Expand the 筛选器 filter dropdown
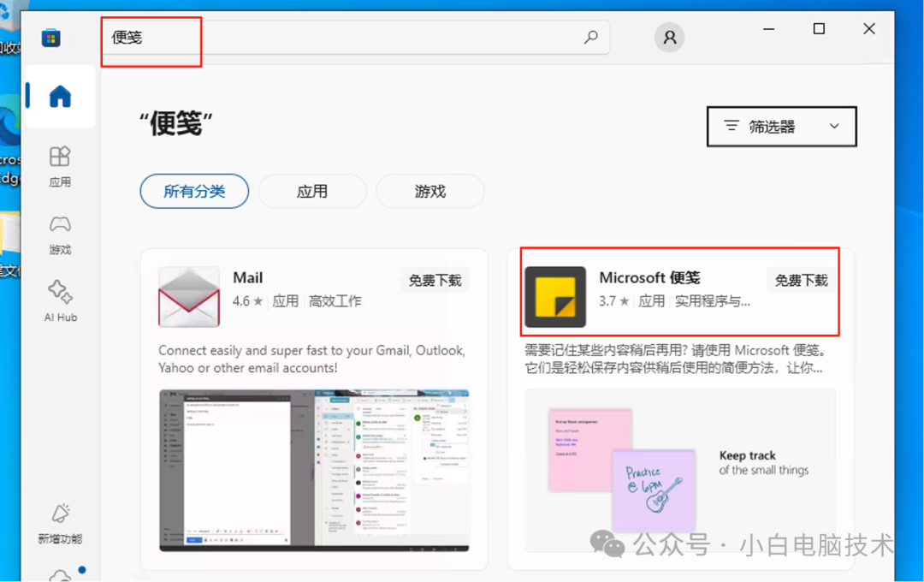The image size is (924, 582). (x=781, y=126)
